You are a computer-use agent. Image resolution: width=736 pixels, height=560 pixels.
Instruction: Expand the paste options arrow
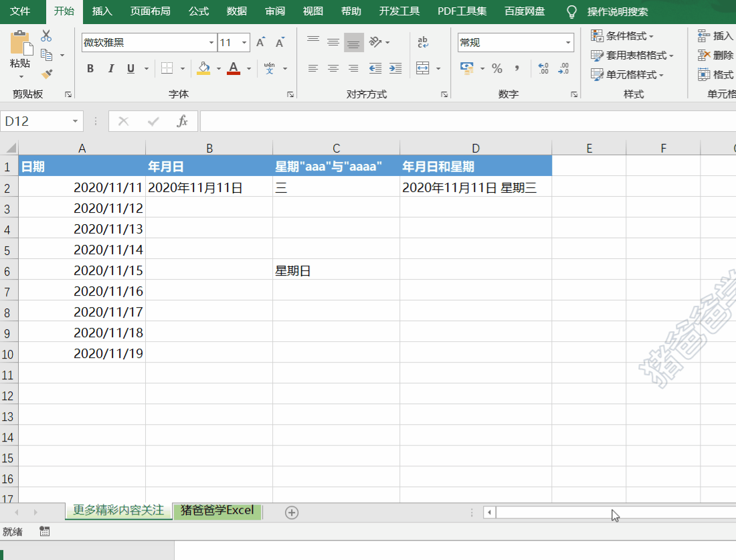pyautogui.click(x=21, y=76)
